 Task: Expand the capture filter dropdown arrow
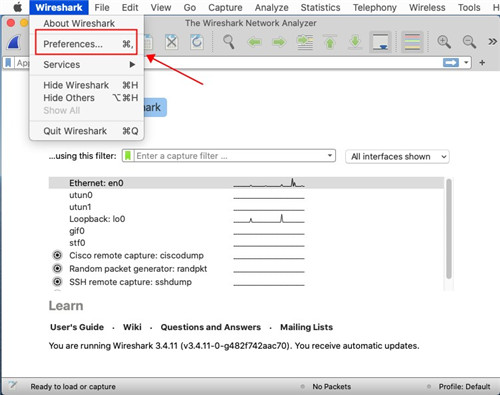[330, 156]
